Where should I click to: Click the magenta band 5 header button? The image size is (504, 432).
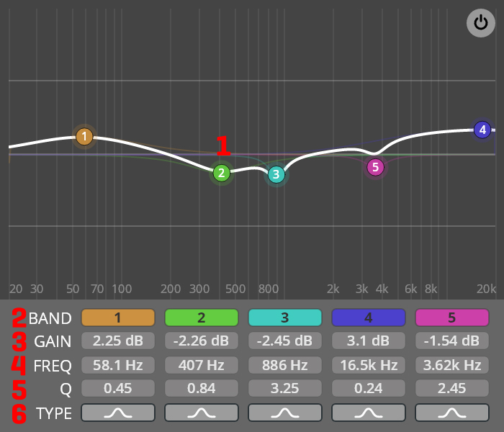tap(452, 318)
